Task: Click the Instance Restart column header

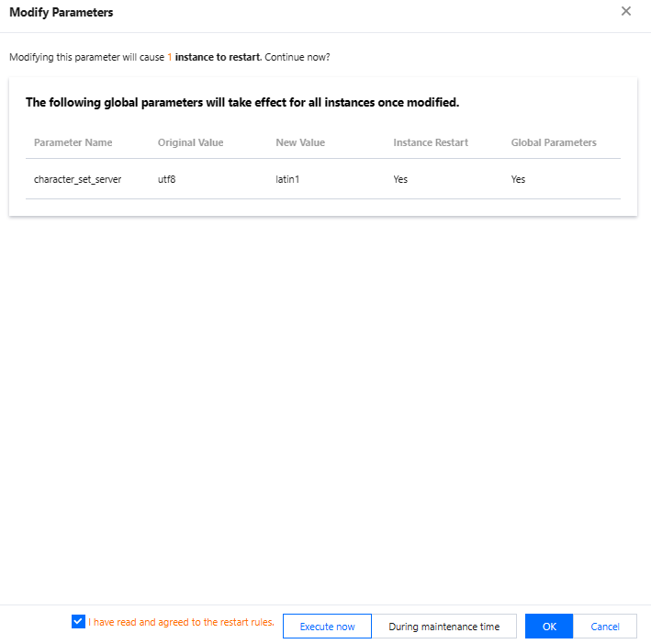Action: 431,143
